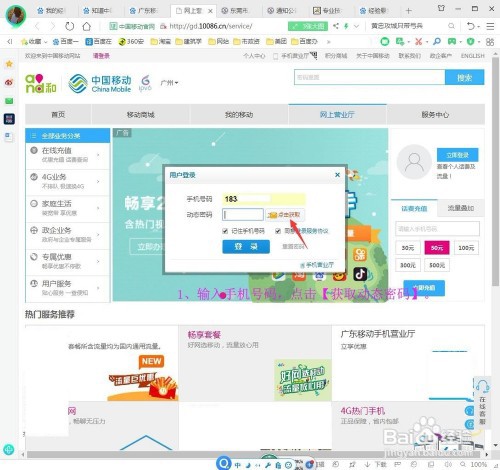This screenshot has width=500, height=470.
Task: Expand the 4G业务 category arrow
Action: [x=98, y=181]
